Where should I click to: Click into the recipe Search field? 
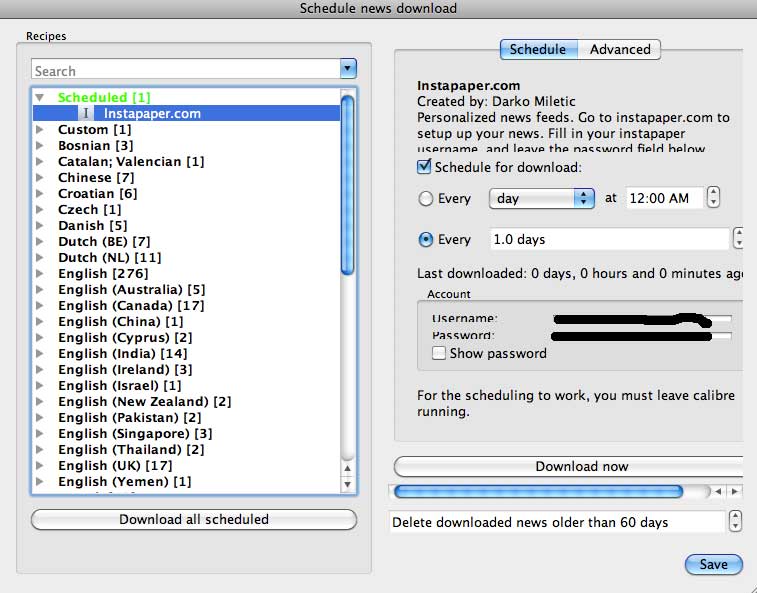click(x=186, y=70)
